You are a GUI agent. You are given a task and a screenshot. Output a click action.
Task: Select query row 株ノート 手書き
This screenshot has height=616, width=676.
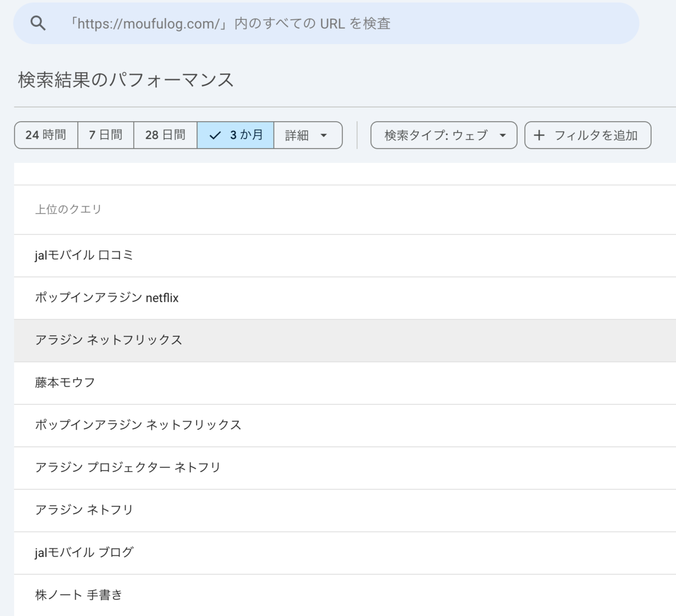pyautogui.click(x=345, y=595)
